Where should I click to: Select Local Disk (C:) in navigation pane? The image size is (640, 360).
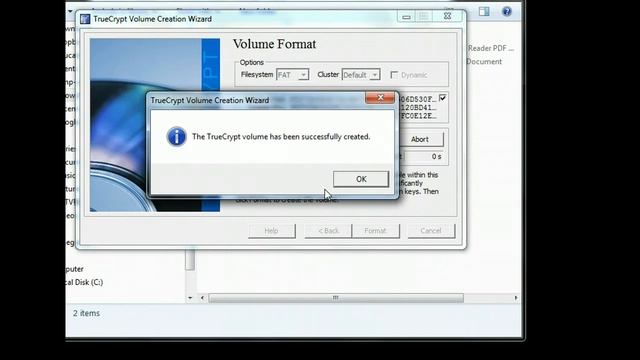coord(84,282)
